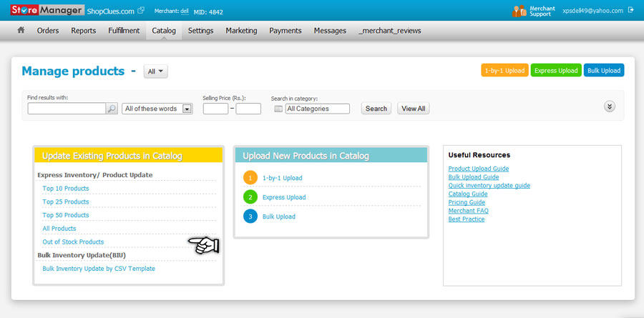644x318 pixels.
Task: Click the logout icon beside email
Action: click(x=631, y=11)
